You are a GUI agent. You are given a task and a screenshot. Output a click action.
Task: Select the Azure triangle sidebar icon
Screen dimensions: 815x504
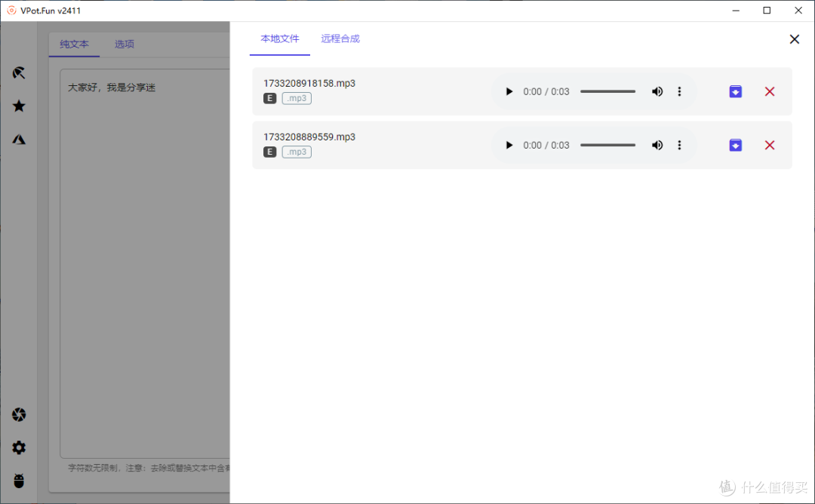tap(19, 140)
